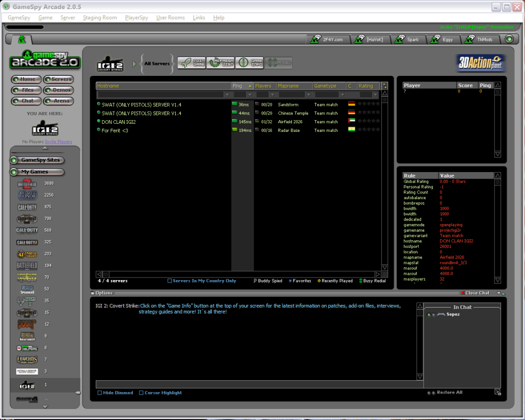The width and height of the screenshot is (525, 420).
Task: Open the Staging Room menu
Action: (100, 18)
